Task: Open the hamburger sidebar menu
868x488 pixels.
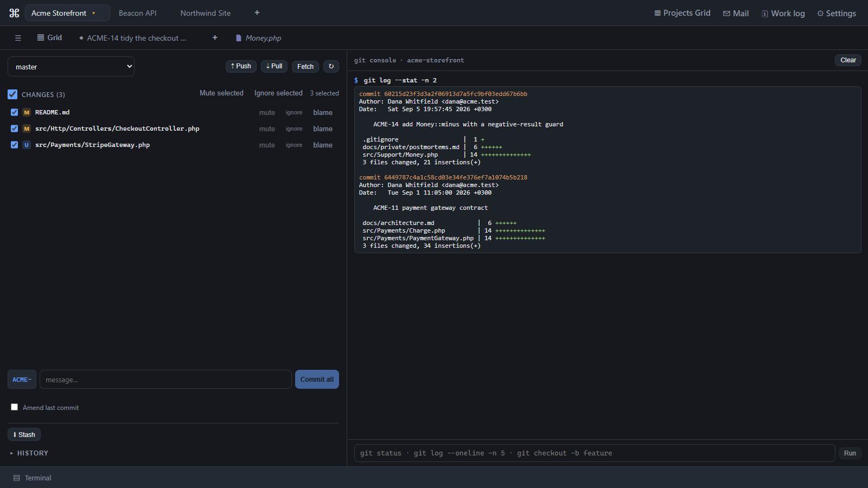Action: (x=18, y=38)
